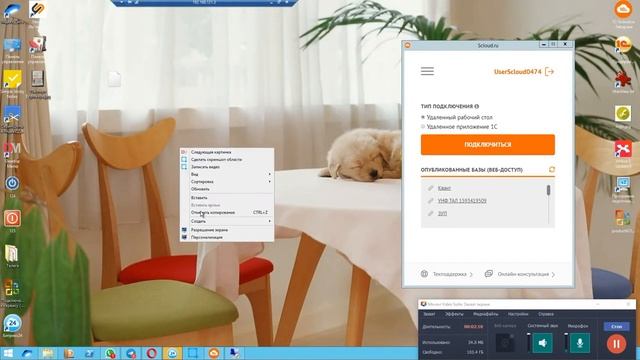Open the Захват menu in Movavi
640x360 pixels.
[x=429, y=314]
